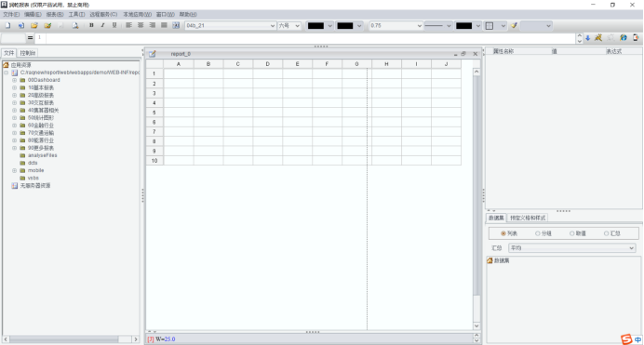This screenshot has width=644, height=345.
Task: Open the line style dropdown
Action: [x=438, y=25]
